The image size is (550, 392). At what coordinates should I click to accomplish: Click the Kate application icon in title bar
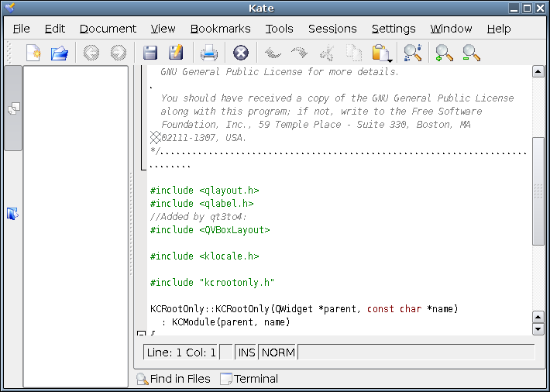coord(10,8)
